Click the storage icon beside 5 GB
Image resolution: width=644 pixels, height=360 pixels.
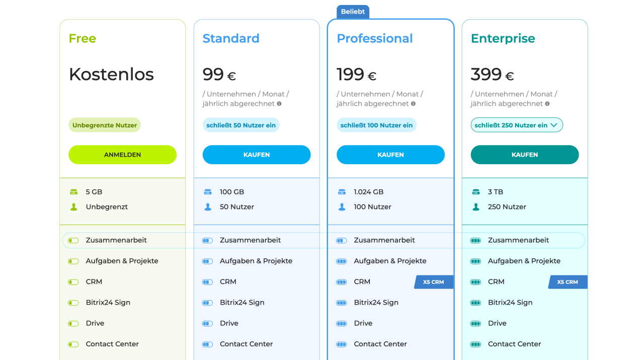[74, 192]
